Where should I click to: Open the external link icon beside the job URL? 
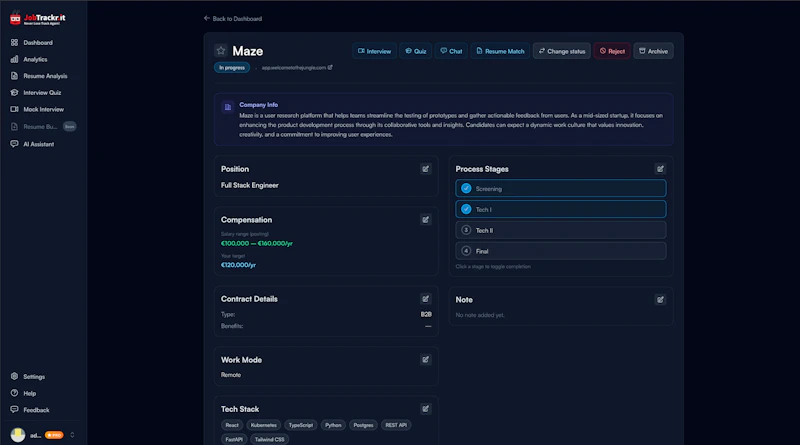(x=330, y=67)
